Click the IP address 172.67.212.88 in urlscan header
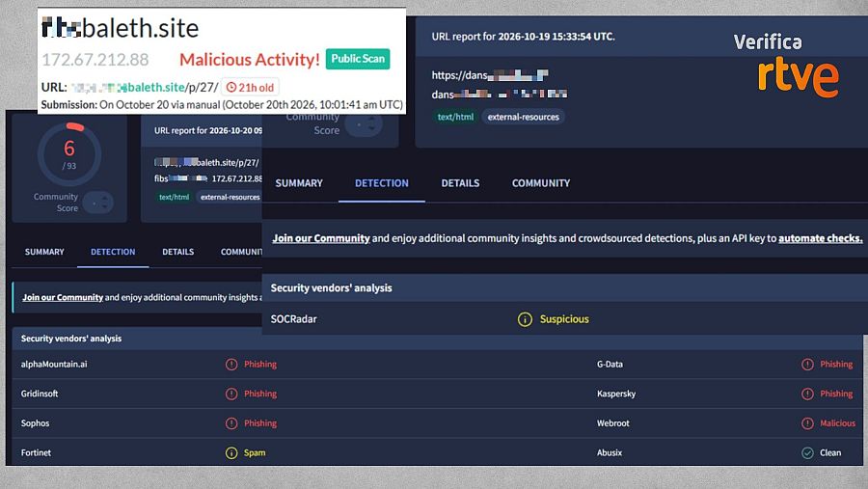Image resolution: width=868 pixels, height=489 pixels. (x=95, y=59)
